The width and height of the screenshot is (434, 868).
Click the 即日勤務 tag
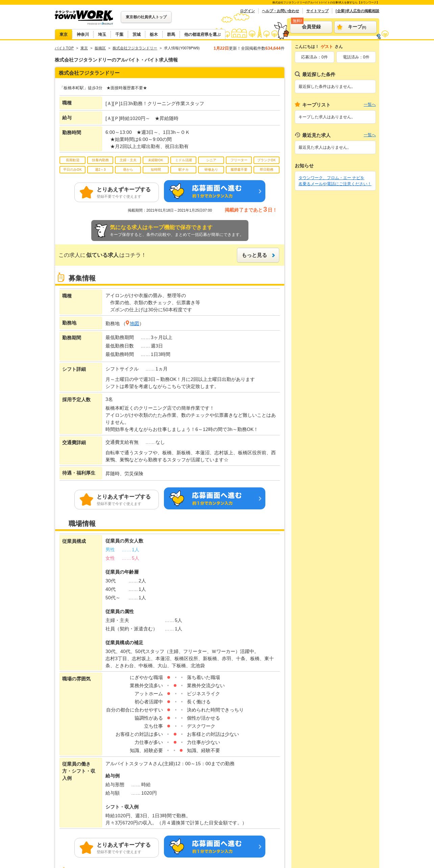click(x=267, y=170)
